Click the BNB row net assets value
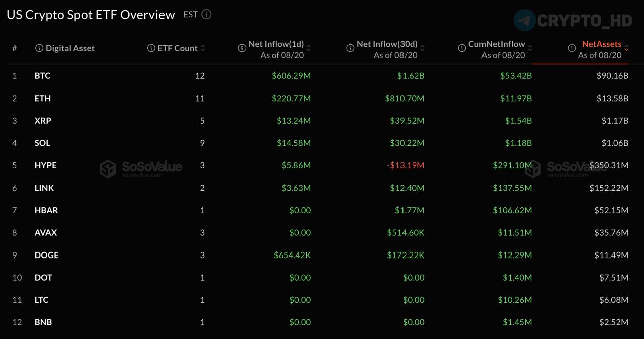644x339 pixels. [x=614, y=322]
